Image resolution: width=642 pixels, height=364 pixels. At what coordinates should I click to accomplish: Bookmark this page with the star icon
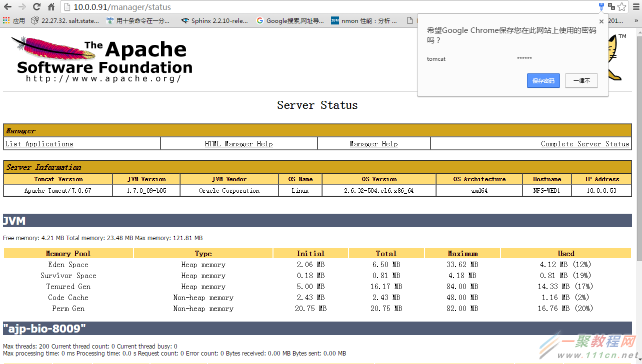click(621, 7)
